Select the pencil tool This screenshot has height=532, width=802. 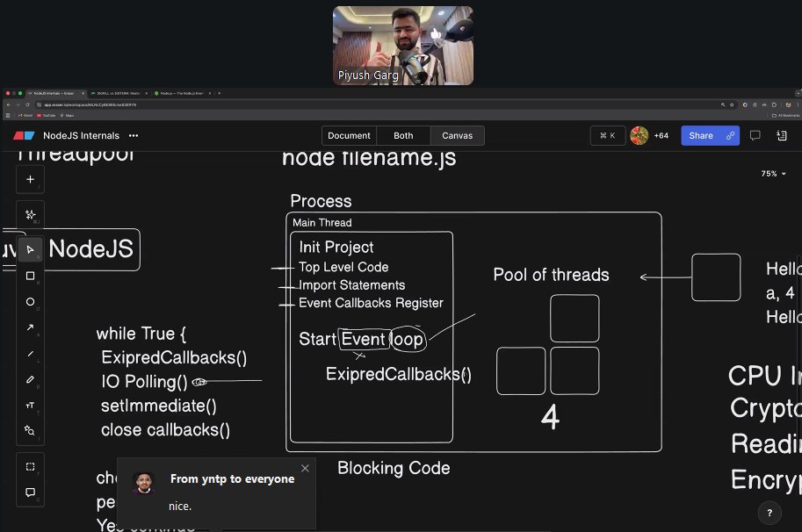(x=30, y=379)
